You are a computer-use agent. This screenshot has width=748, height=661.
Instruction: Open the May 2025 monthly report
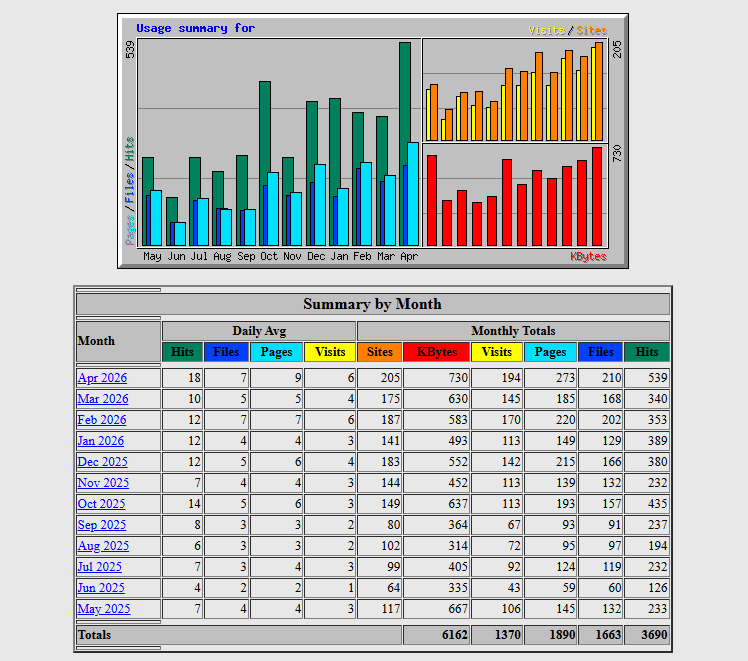click(103, 609)
